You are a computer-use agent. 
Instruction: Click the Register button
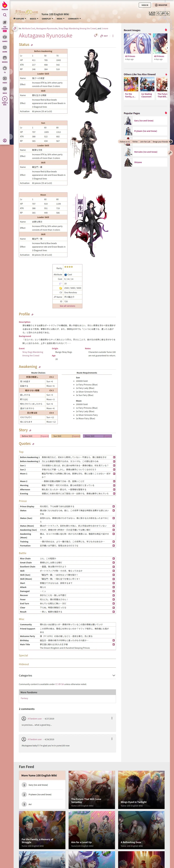161,5
